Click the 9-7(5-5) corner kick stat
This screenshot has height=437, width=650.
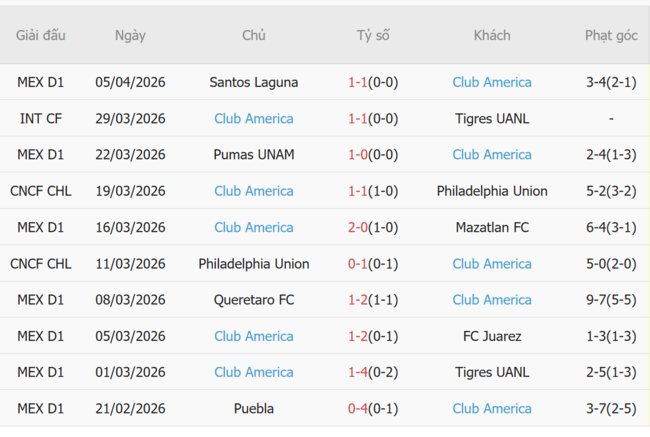[611, 299]
